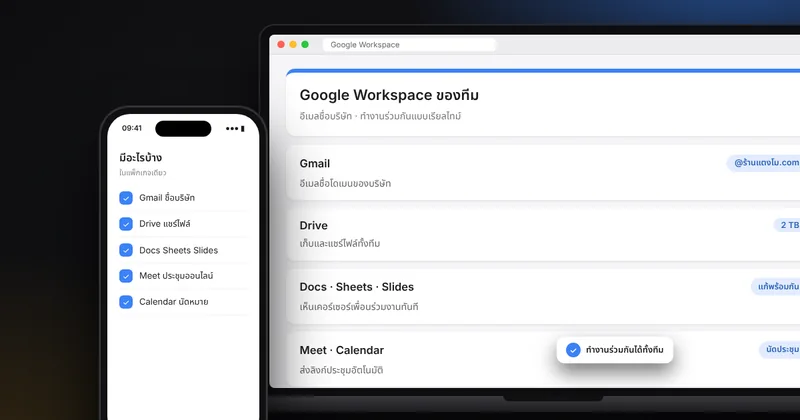800x420 pixels.
Task: Toggle the Meet ประชุมออนไลน์ checkbox
Action: pos(126,276)
